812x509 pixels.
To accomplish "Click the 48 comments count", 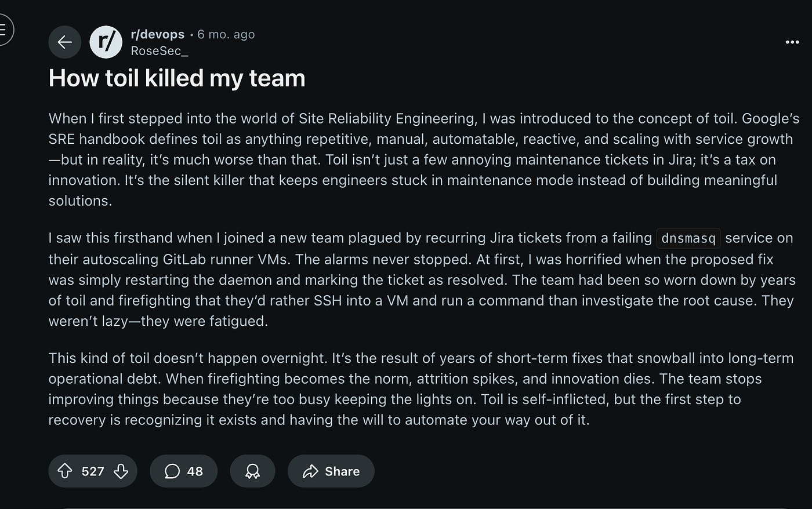I will click(195, 471).
